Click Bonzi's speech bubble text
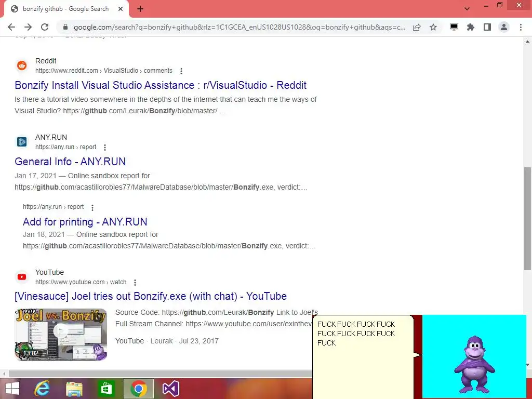Viewport: 532px width, 399px height. point(356,334)
